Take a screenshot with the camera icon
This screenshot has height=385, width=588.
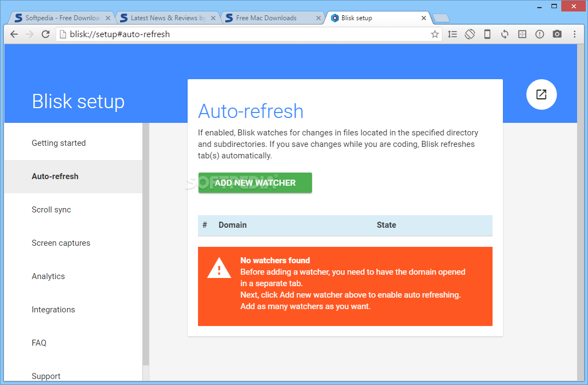click(x=557, y=34)
